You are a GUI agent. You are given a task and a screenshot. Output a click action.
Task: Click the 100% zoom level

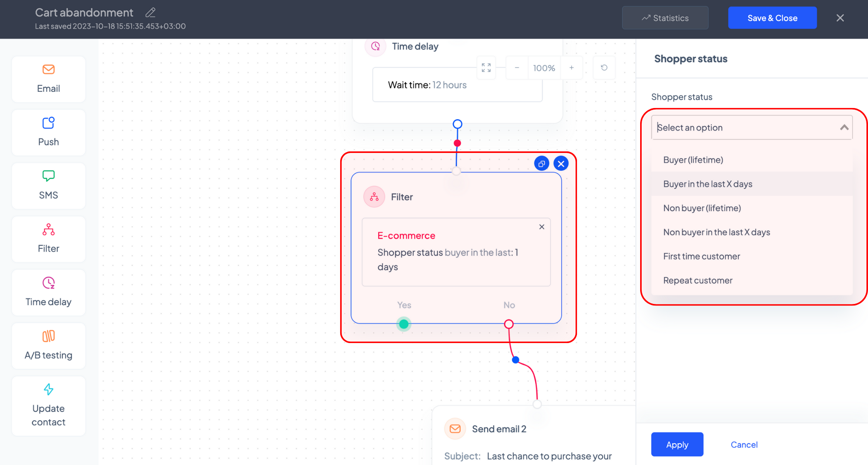pos(544,68)
